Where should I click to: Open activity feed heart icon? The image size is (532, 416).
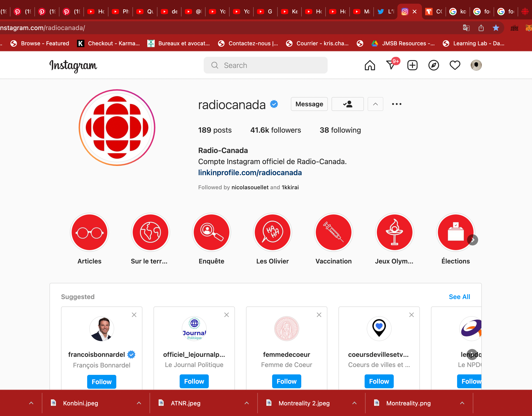[x=455, y=65]
